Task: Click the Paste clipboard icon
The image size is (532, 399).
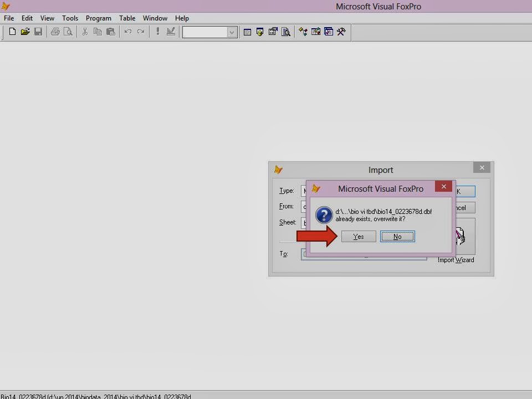Action: click(111, 32)
